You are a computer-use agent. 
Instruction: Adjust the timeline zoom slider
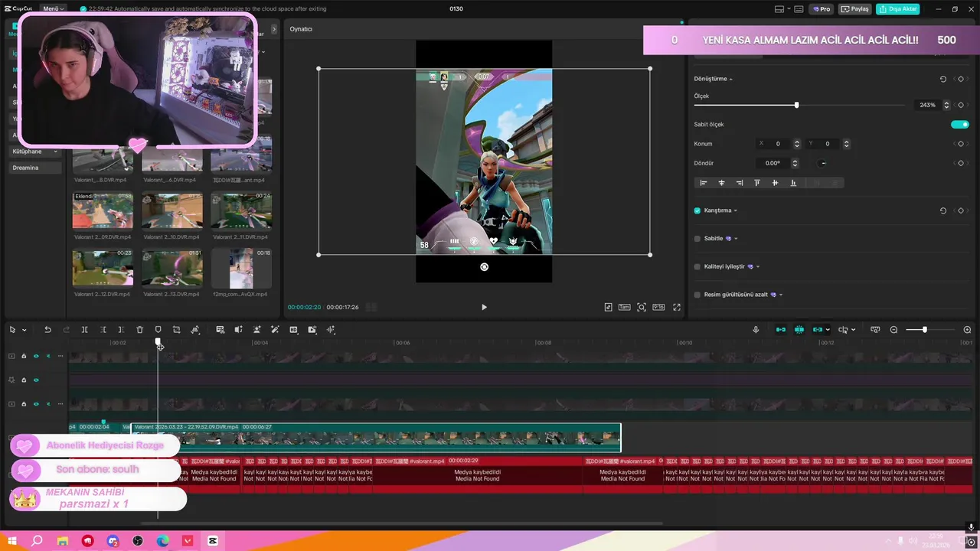[x=925, y=330]
